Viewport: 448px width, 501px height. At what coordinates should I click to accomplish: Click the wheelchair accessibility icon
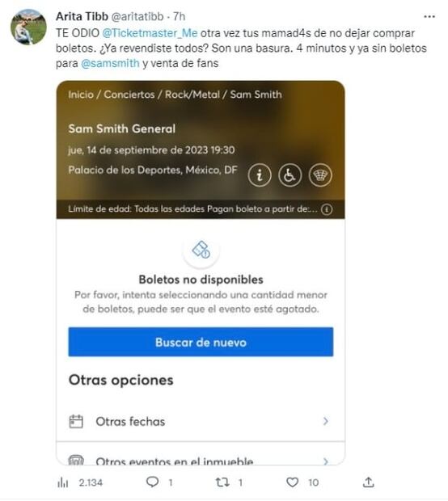click(x=290, y=175)
